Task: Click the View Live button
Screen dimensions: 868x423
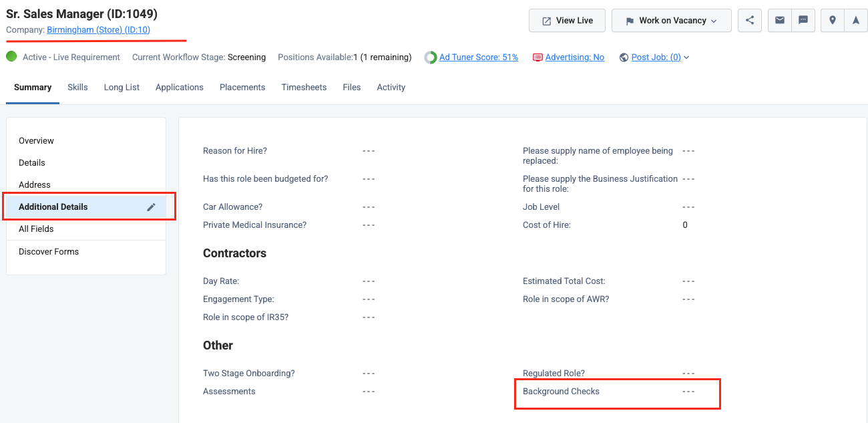Action: 567,20
